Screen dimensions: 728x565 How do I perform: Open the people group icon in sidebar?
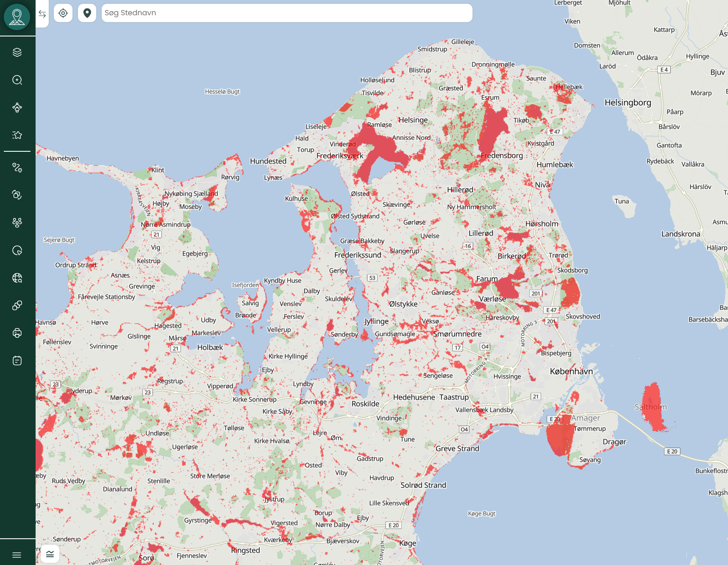pyautogui.click(x=17, y=223)
